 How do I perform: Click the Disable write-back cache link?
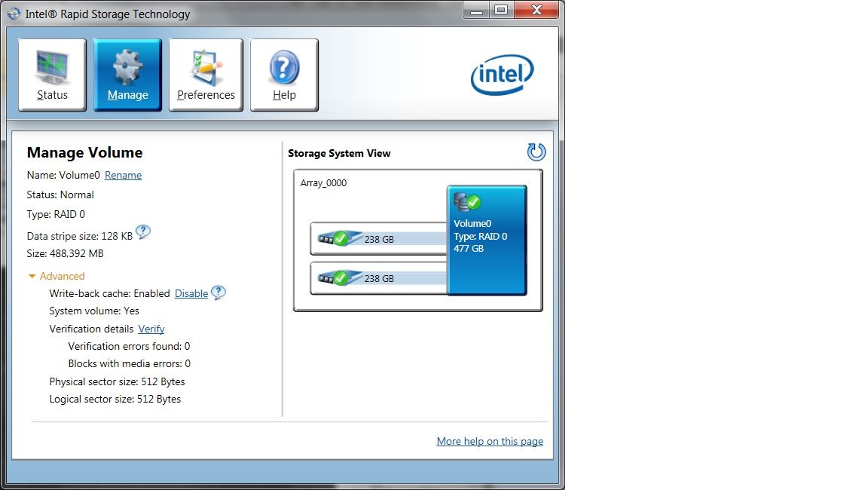coord(191,293)
